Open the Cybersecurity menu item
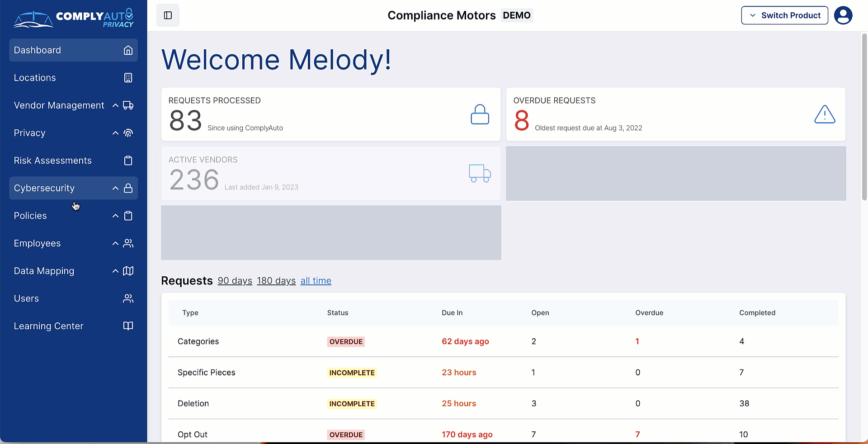This screenshot has height=444, width=868. point(44,188)
